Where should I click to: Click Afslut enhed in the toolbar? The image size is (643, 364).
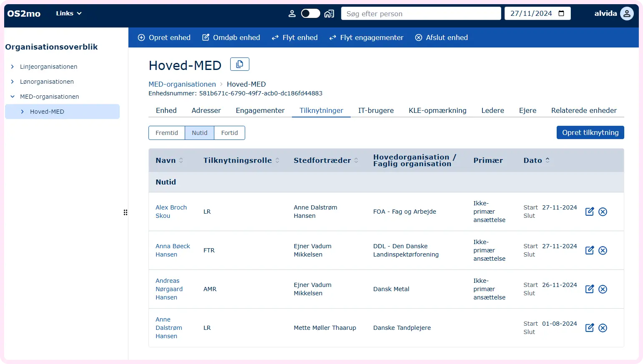442,37
